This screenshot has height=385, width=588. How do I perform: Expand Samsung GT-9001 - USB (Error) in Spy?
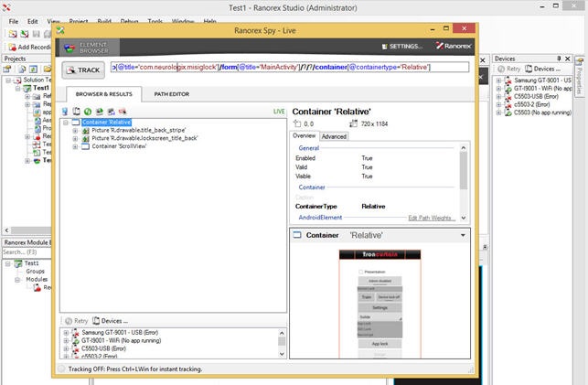click(66, 333)
